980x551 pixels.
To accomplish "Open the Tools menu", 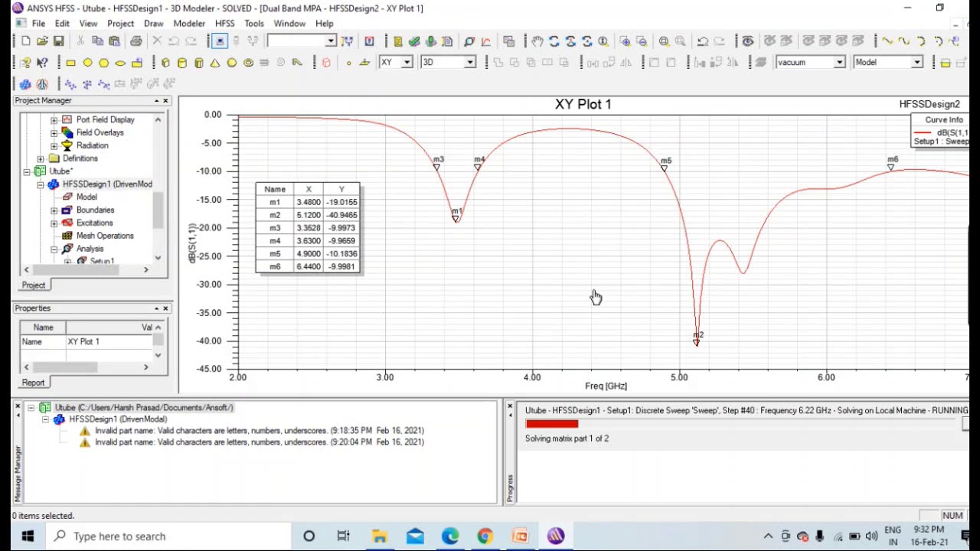I will pyautogui.click(x=254, y=24).
